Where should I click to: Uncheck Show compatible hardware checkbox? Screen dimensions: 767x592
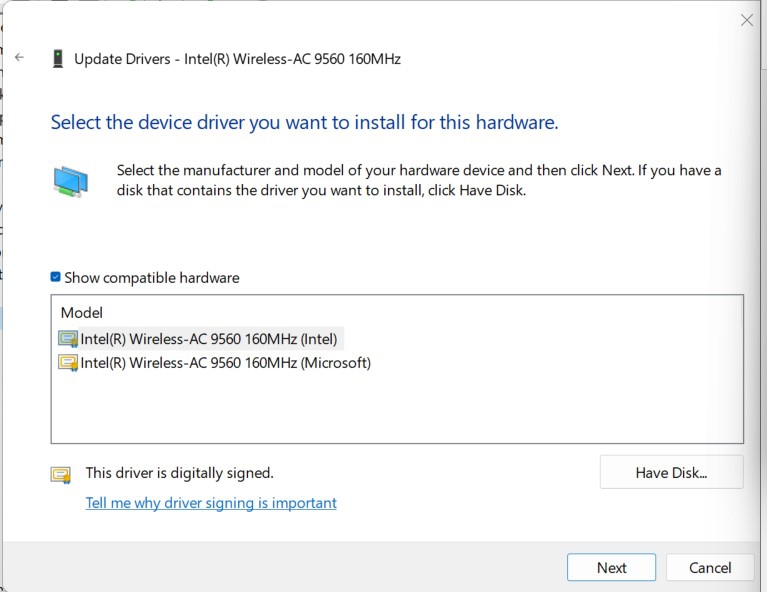pos(56,277)
